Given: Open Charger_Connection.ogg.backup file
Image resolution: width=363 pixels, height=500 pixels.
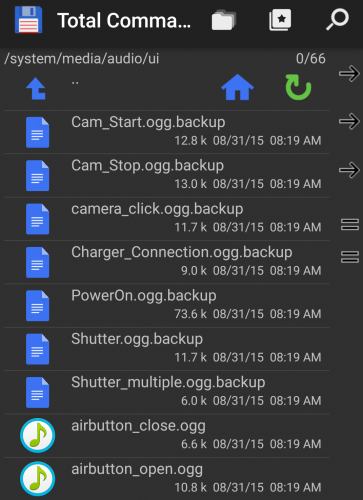Looking at the screenshot, I should click(167, 262).
